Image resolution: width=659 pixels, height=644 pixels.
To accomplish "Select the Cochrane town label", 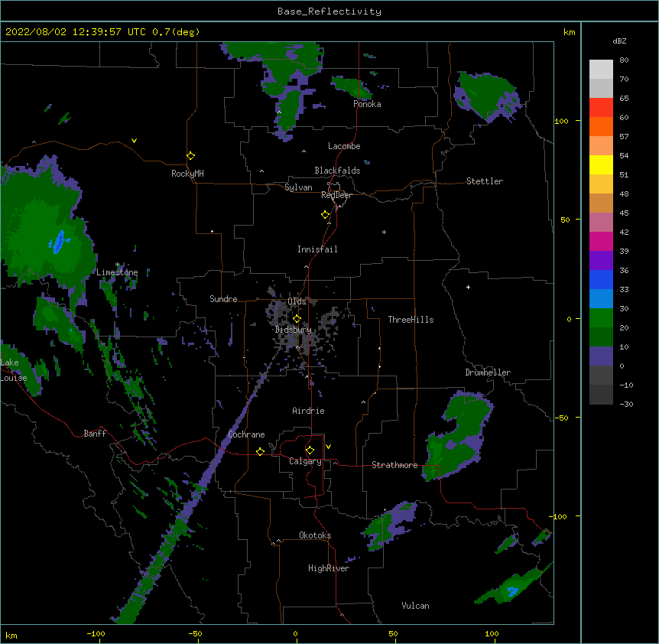I will pyautogui.click(x=246, y=434).
